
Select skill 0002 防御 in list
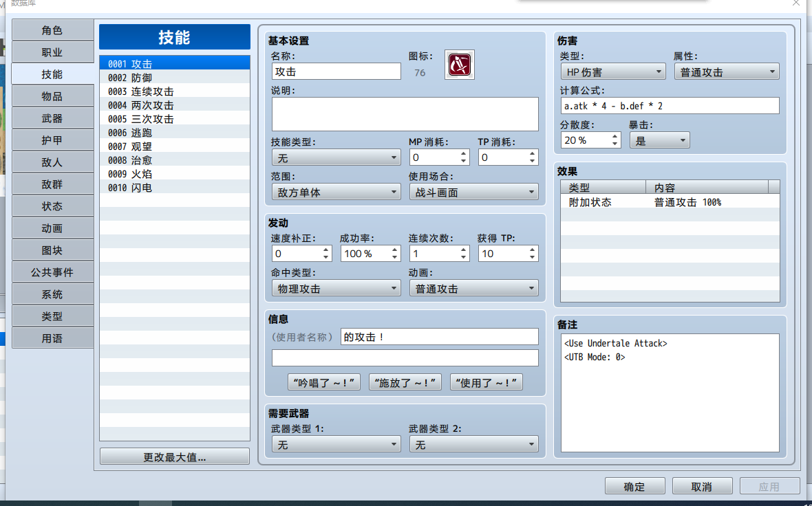[175, 78]
